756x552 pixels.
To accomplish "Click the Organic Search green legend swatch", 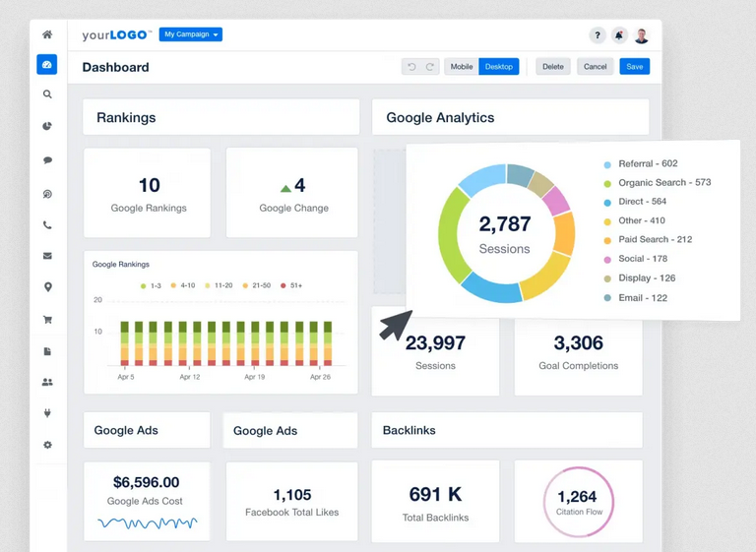I will coord(607,183).
